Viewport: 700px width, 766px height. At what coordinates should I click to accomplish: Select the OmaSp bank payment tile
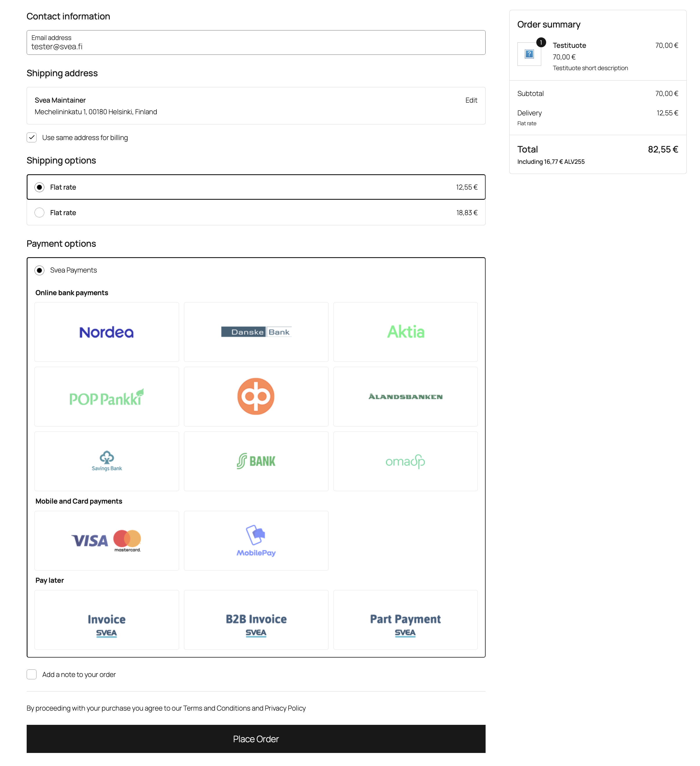pos(405,461)
